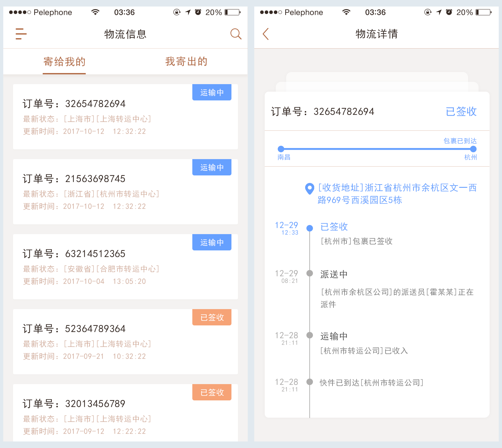Click the 运输中 badge on order 21563698745
The width and height of the screenshot is (502, 448).
pyautogui.click(x=212, y=167)
